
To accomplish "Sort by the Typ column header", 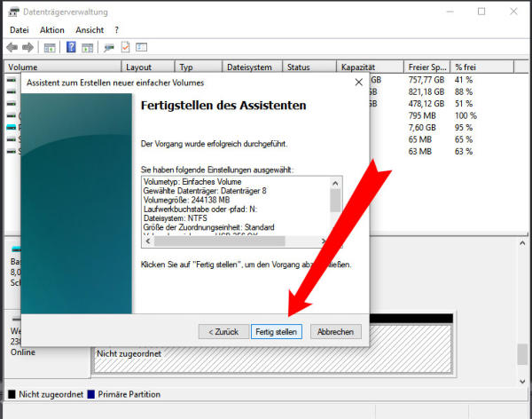I will click(199, 67).
